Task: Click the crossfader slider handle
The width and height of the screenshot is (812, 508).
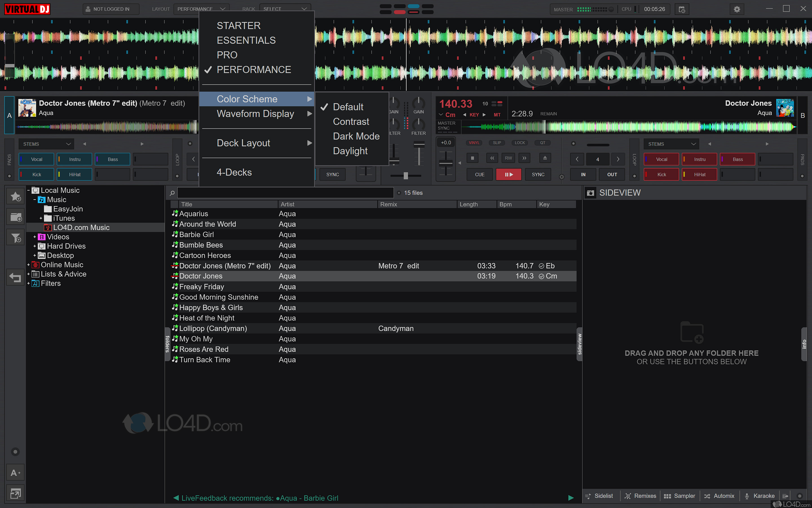Action: click(x=405, y=176)
